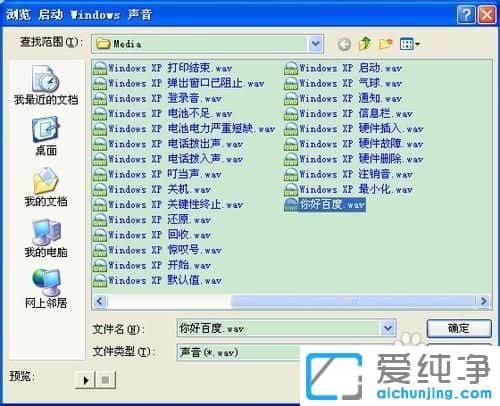This screenshot has height=406, width=500.
Task: Select Windows XP 通知.wav file
Action: (x=343, y=98)
